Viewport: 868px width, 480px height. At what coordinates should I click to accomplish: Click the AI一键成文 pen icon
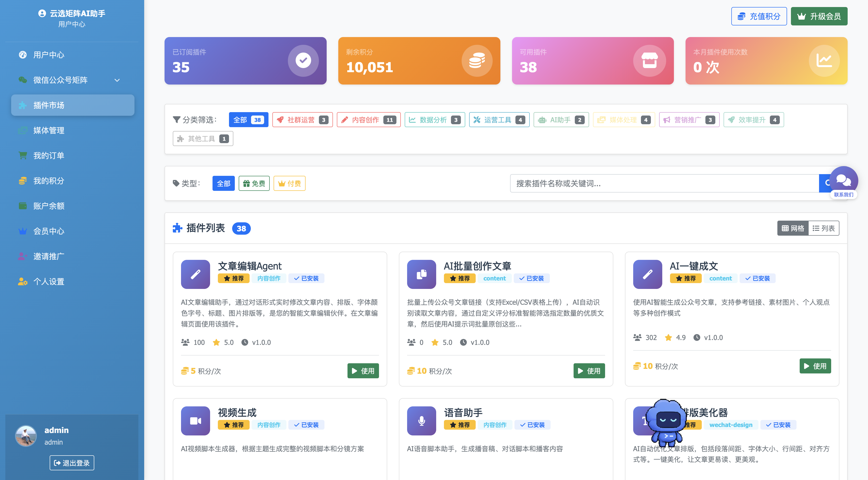(647, 274)
